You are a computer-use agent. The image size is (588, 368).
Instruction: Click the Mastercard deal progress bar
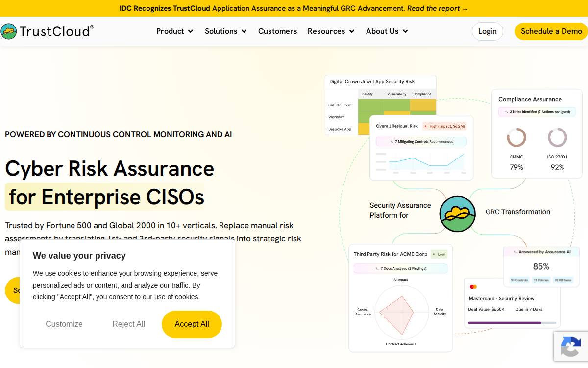point(512,323)
